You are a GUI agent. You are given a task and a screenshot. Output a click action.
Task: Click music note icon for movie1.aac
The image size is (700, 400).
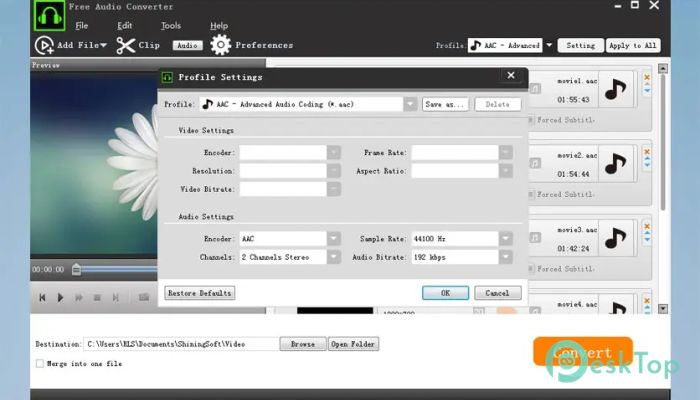click(x=615, y=89)
